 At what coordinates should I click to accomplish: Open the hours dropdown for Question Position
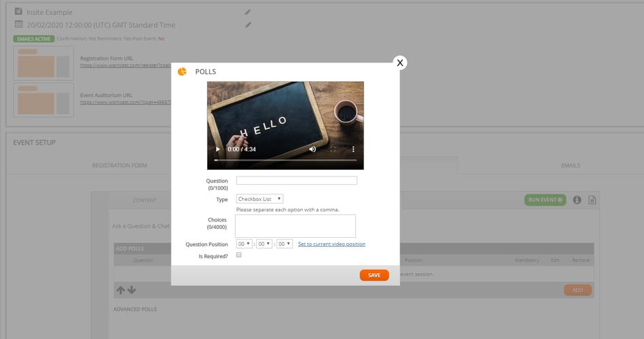tap(244, 244)
